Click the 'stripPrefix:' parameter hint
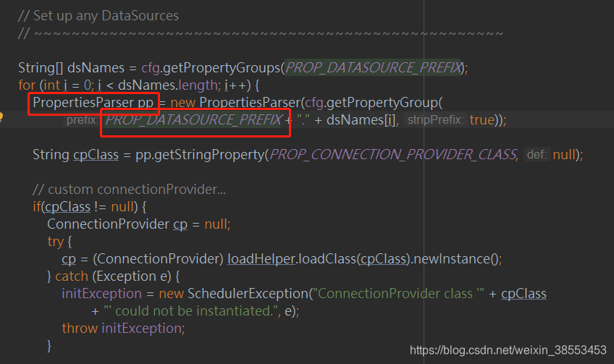Image resolution: width=614 pixels, height=364 pixels. [x=435, y=120]
